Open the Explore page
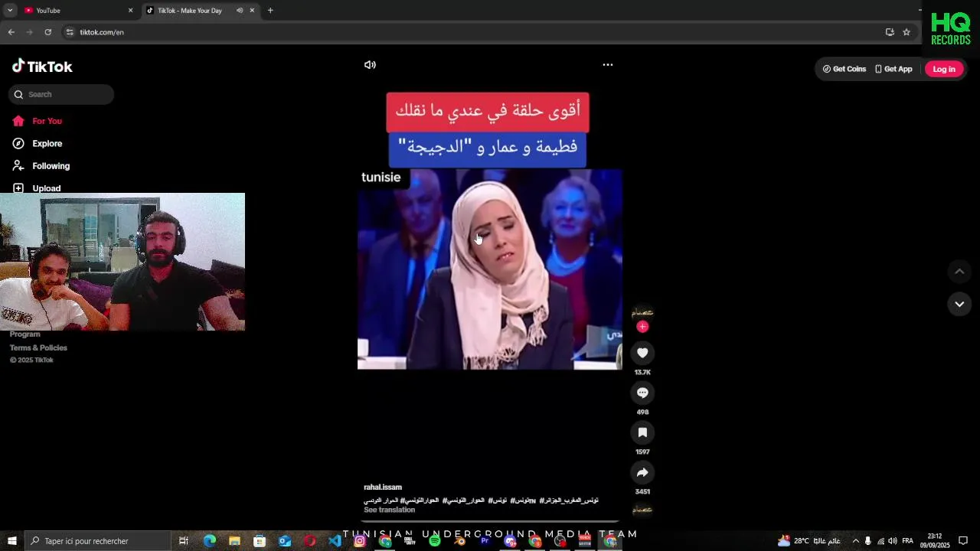This screenshot has width=980, height=551. coord(38,143)
